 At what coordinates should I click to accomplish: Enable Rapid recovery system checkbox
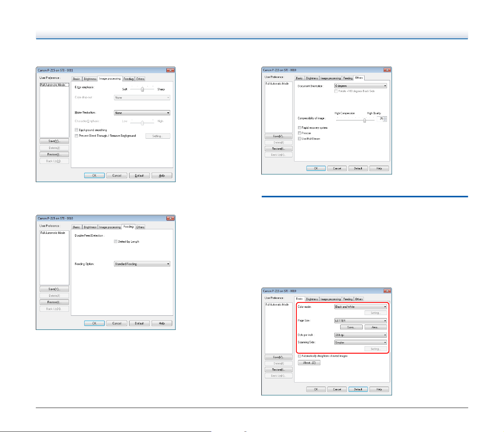pos(299,128)
